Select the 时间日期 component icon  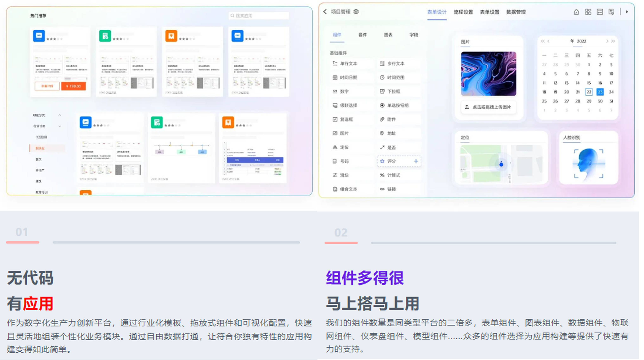coord(335,77)
